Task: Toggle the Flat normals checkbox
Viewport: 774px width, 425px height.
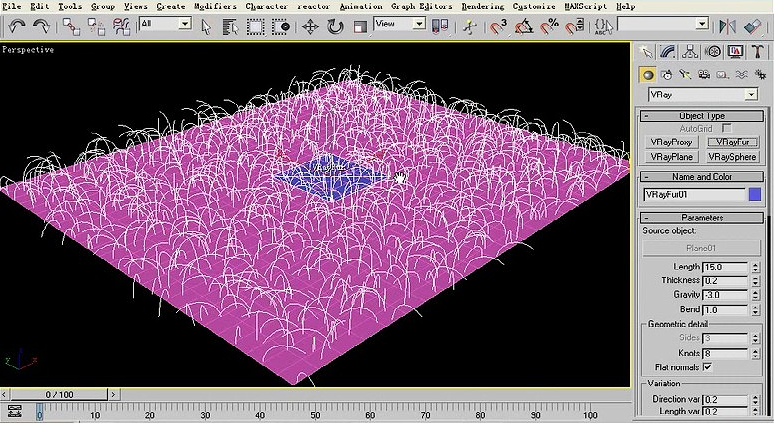Action: 707,367
